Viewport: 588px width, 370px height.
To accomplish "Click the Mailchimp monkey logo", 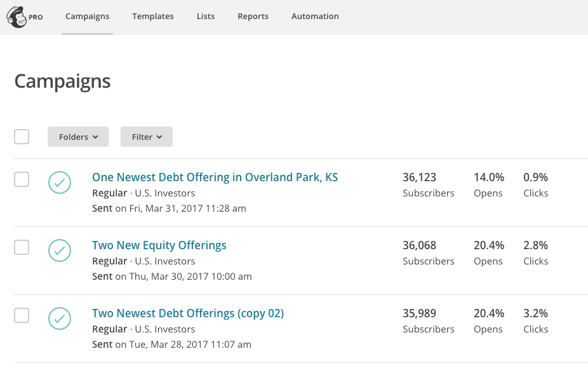I will pos(17,17).
